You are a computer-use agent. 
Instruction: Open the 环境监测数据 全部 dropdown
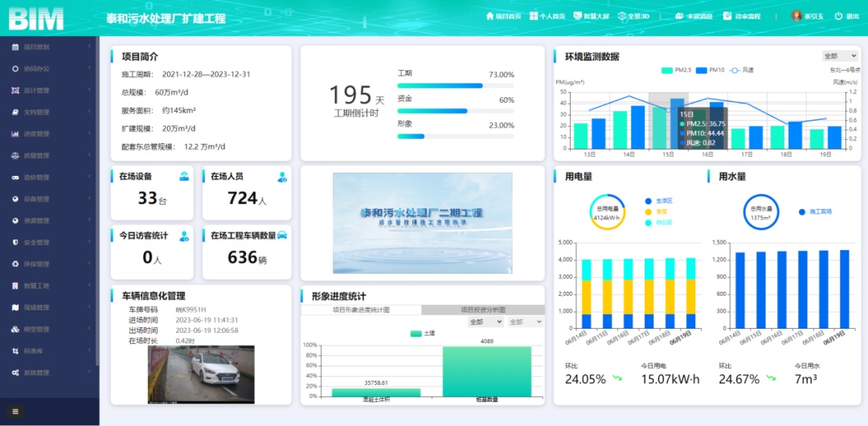(840, 56)
